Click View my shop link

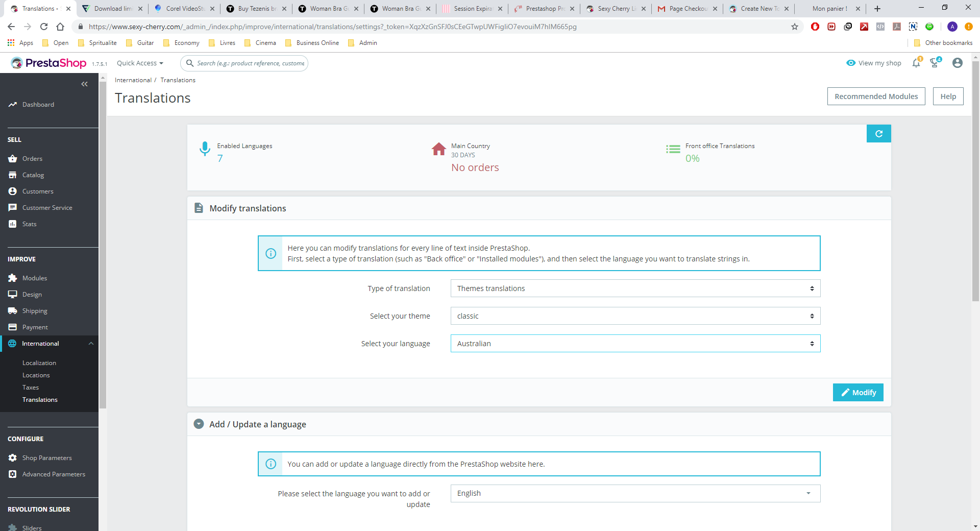click(874, 63)
